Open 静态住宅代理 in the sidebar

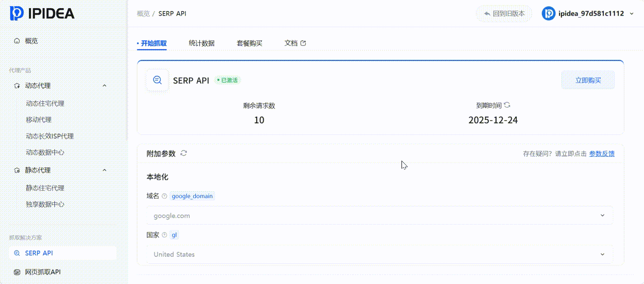tap(45, 188)
